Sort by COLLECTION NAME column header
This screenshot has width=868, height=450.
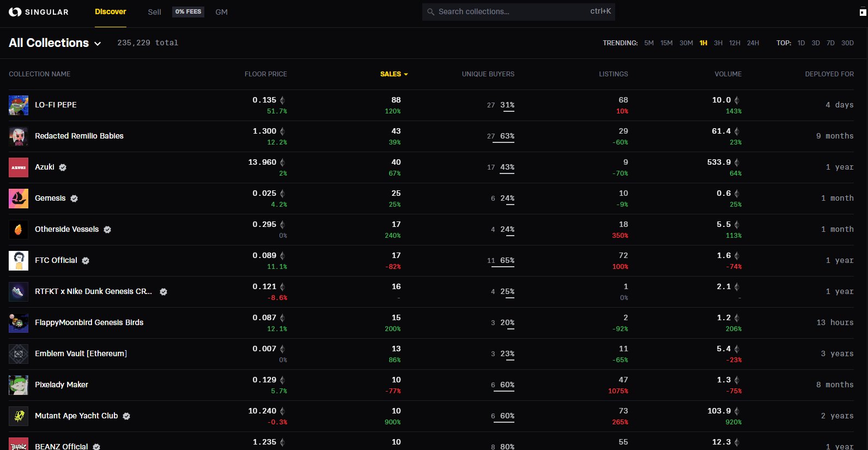click(40, 74)
